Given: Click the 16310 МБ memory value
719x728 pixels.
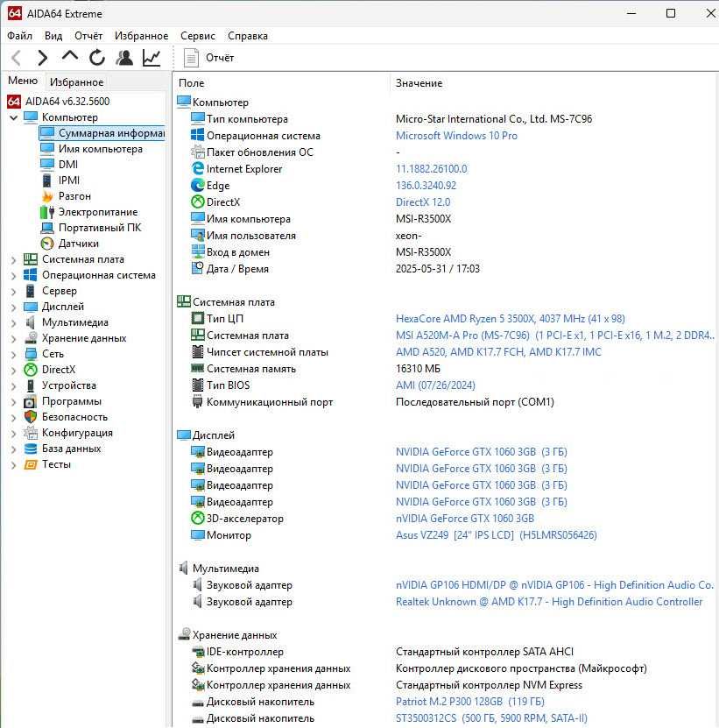Looking at the screenshot, I should (418, 369).
